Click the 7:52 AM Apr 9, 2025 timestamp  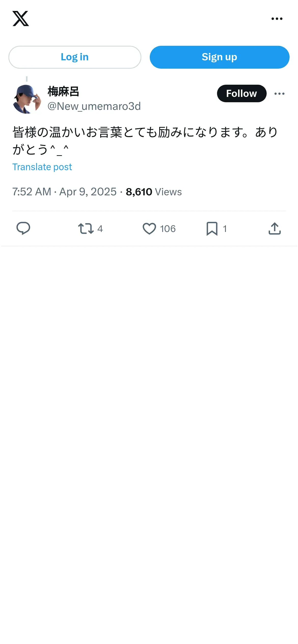coord(64,192)
